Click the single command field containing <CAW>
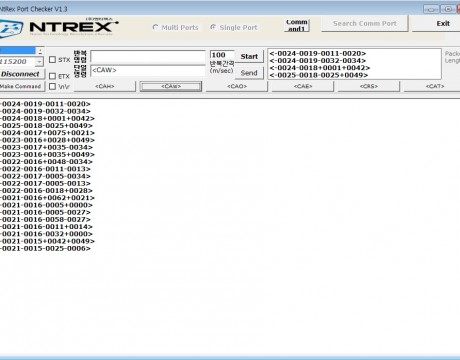This screenshot has height=360, width=460. click(x=148, y=70)
